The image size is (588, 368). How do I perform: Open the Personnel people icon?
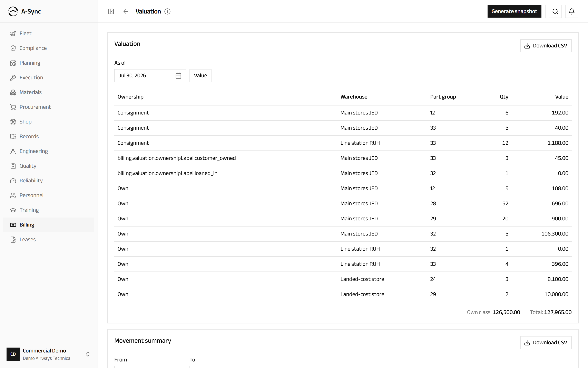pos(13,195)
